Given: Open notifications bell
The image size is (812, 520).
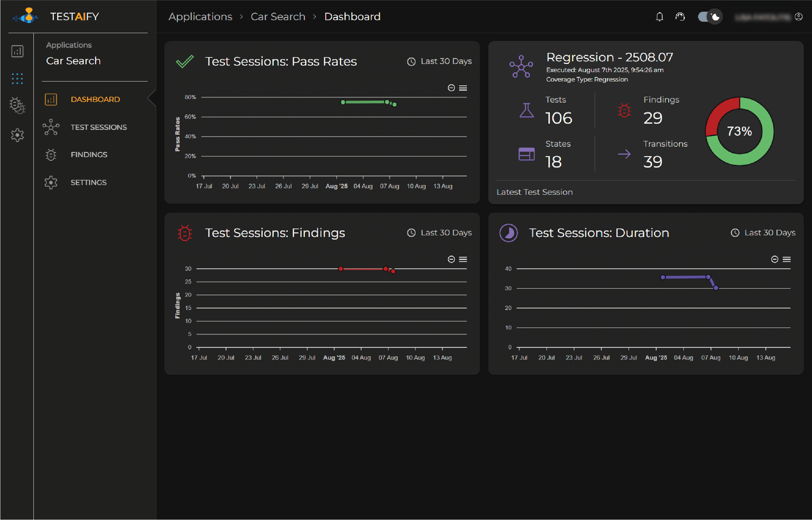Looking at the screenshot, I should (659, 17).
